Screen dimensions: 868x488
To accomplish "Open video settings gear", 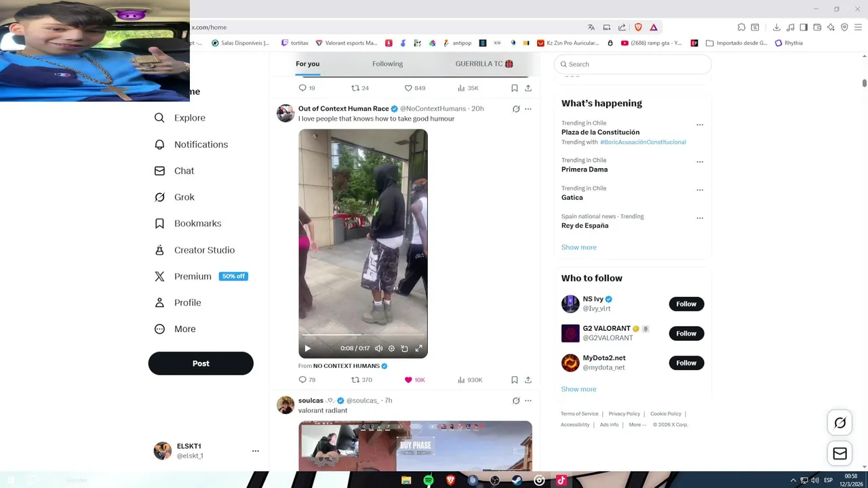I will tap(391, 348).
